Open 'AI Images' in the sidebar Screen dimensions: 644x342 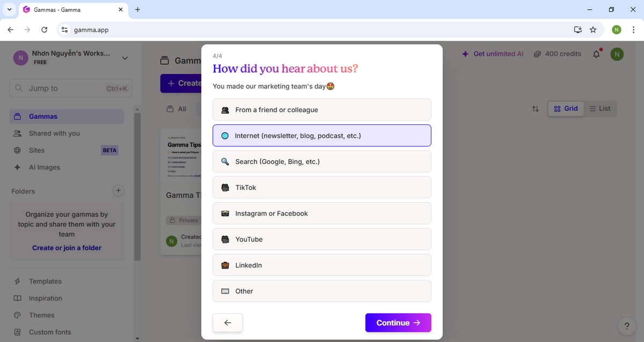click(x=67, y=167)
